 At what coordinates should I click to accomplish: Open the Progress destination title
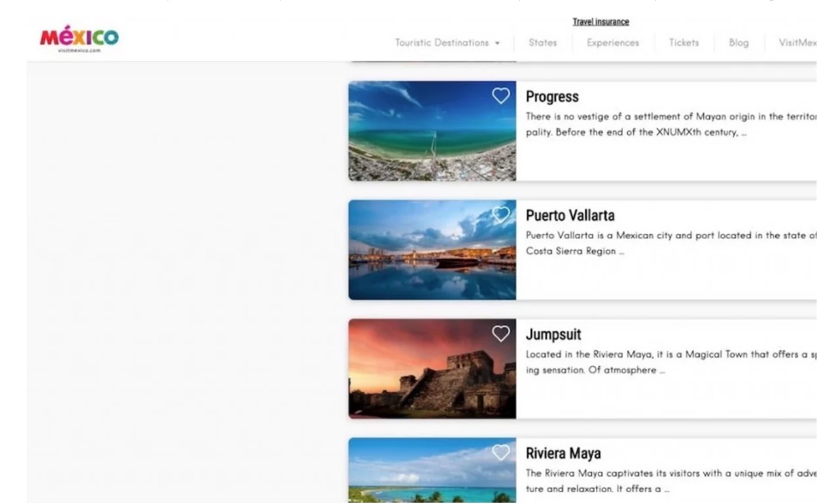pos(552,97)
